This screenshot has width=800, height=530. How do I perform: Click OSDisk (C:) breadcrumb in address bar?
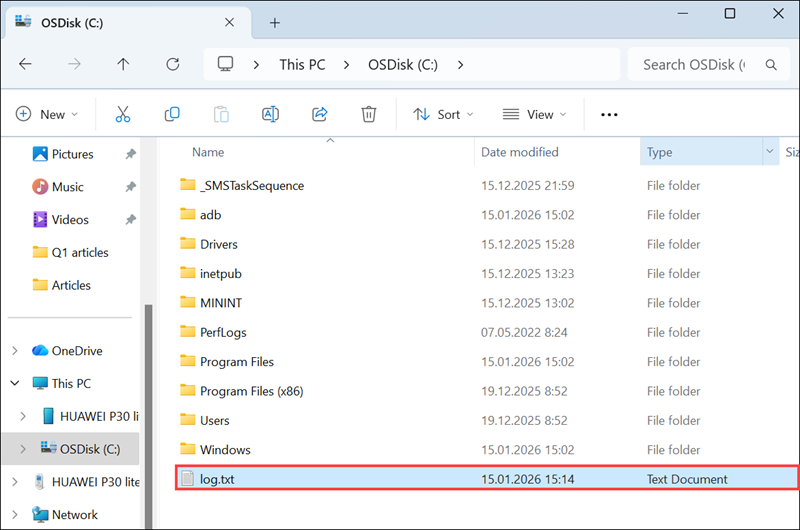[x=403, y=65]
